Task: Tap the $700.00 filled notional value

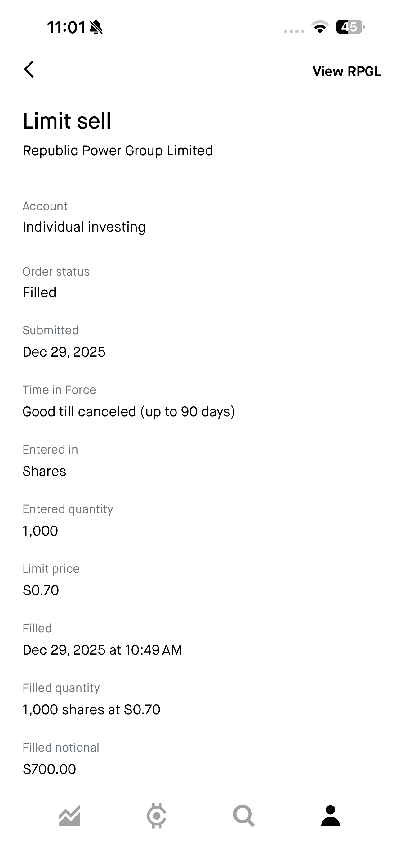Action: pos(49,769)
